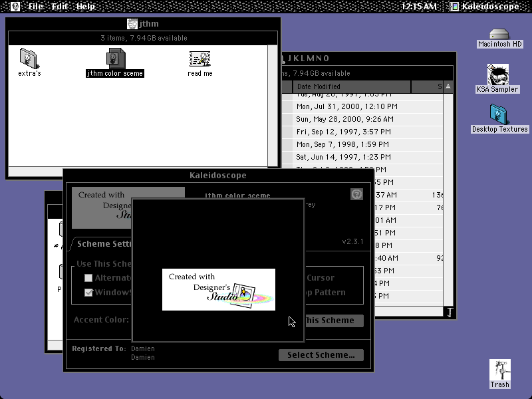Select the row Mon, Sep 7, 1998, 1:59 PM
The height and width of the screenshot is (399, 532).
tap(362, 144)
